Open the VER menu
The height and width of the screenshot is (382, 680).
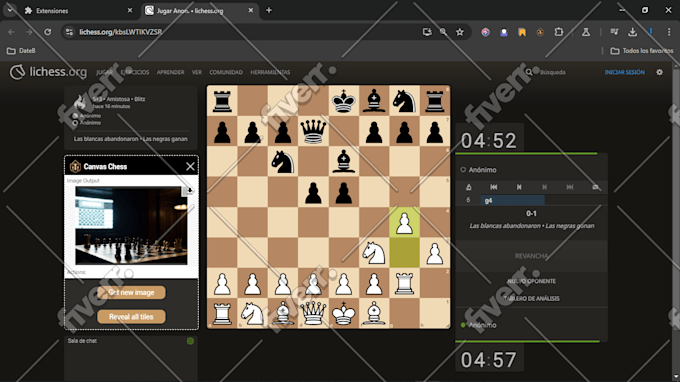pos(197,72)
